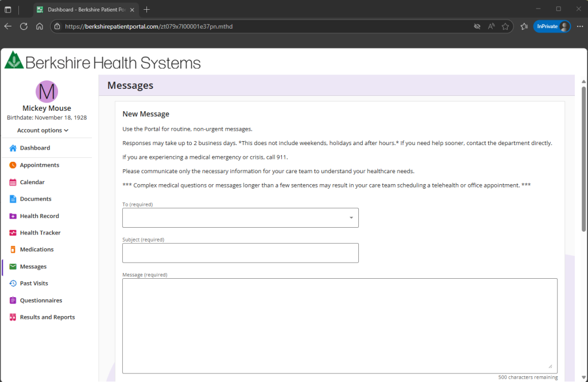Click the browser refresh icon
The width and height of the screenshot is (588, 382).
(x=24, y=26)
